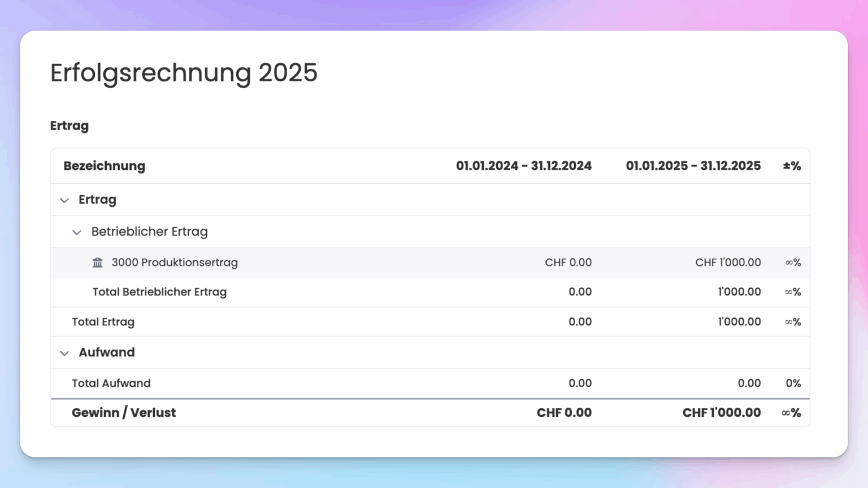Viewport: 868px width, 488px height.
Task: Select the Total Aufwand row
Action: (x=111, y=383)
